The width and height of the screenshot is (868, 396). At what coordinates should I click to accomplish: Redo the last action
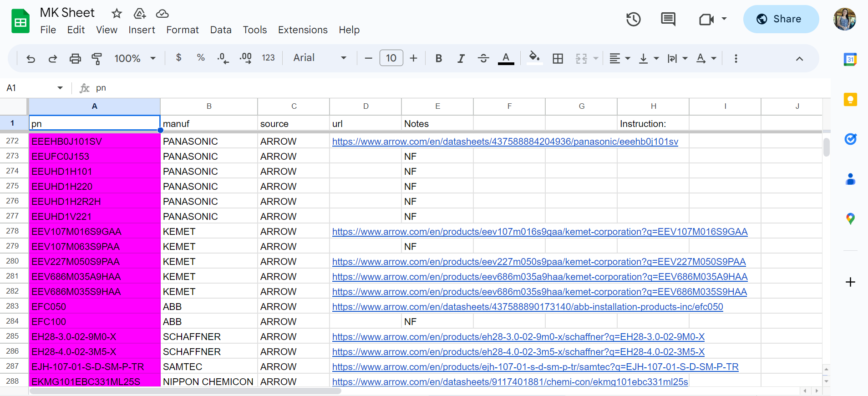53,58
